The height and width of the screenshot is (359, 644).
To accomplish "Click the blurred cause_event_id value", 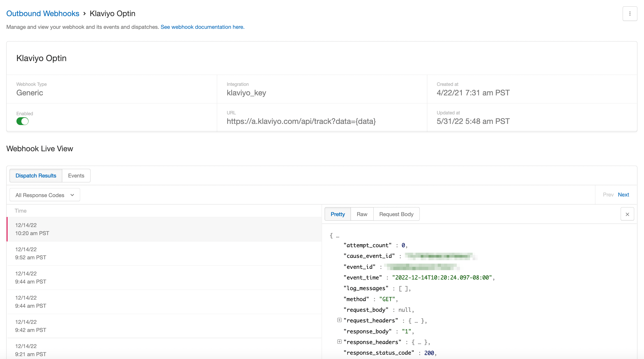I will (x=440, y=256).
